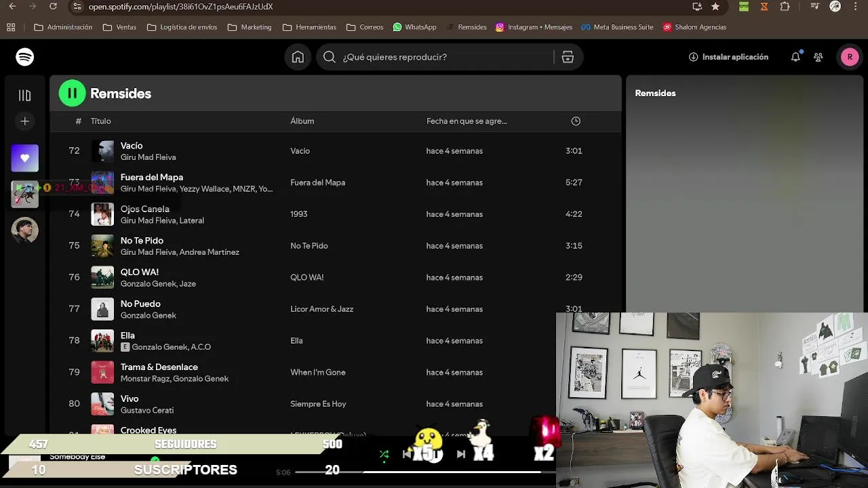Open the Marketing bookmark folder
Viewport: 868px width, 488px height.
tap(250, 27)
